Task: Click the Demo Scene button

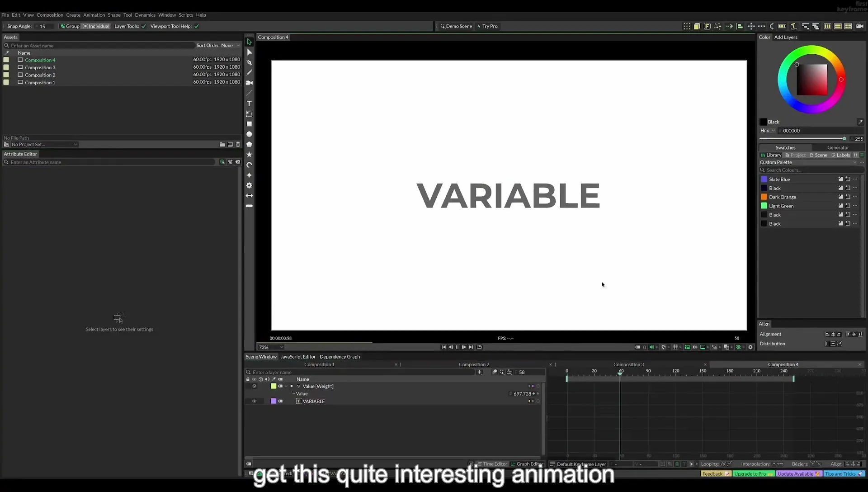Action: (x=456, y=26)
